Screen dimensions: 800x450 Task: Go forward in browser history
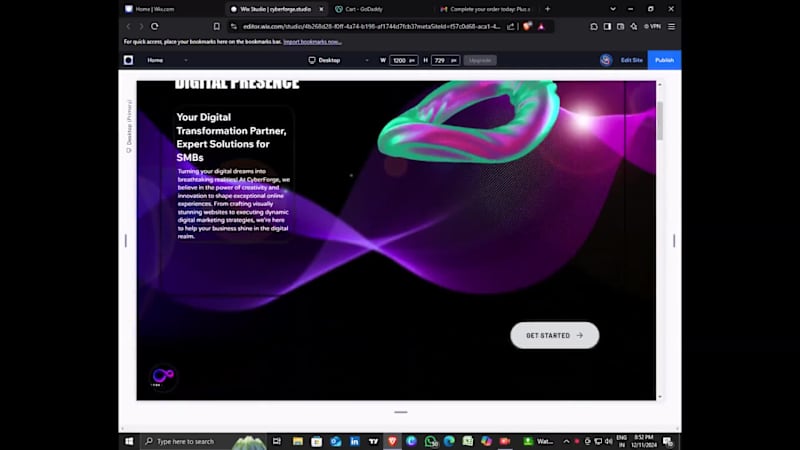[x=141, y=27]
